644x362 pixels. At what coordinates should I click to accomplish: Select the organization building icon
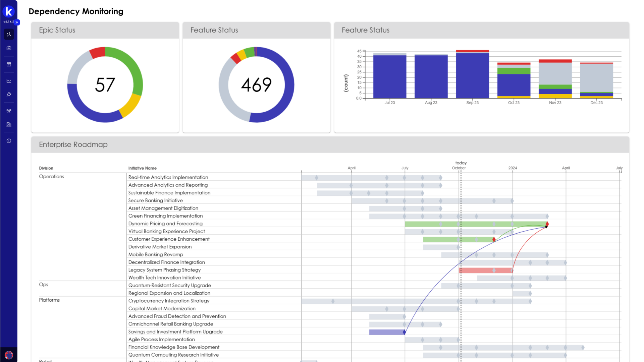(9, 124)
